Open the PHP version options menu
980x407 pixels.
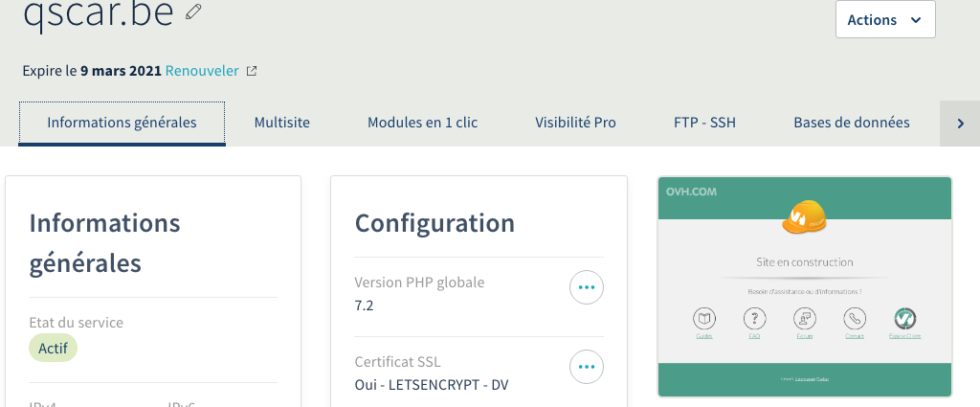click(587, 287)
